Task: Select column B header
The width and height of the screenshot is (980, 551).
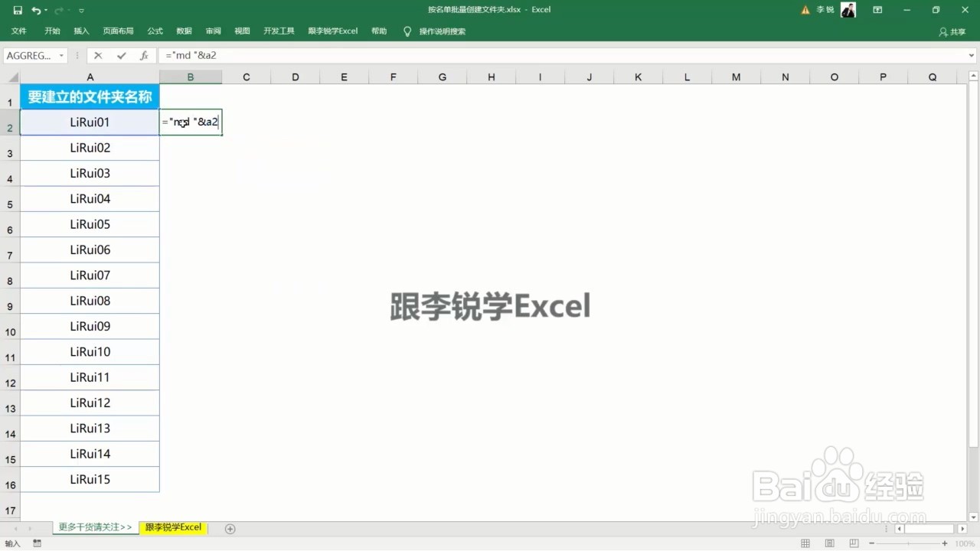Action: 191,77
